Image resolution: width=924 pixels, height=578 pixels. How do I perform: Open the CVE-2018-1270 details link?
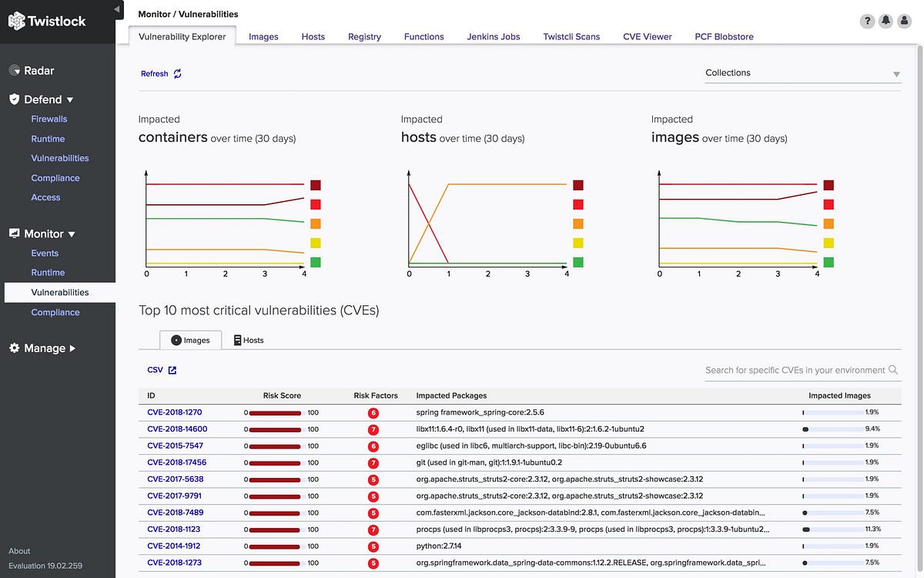(174, 412)
